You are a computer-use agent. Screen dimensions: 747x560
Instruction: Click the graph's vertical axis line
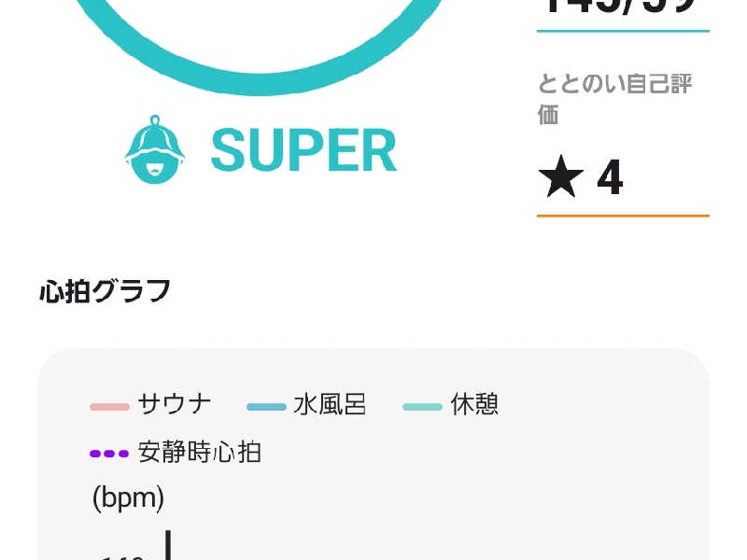coord(168,545)
